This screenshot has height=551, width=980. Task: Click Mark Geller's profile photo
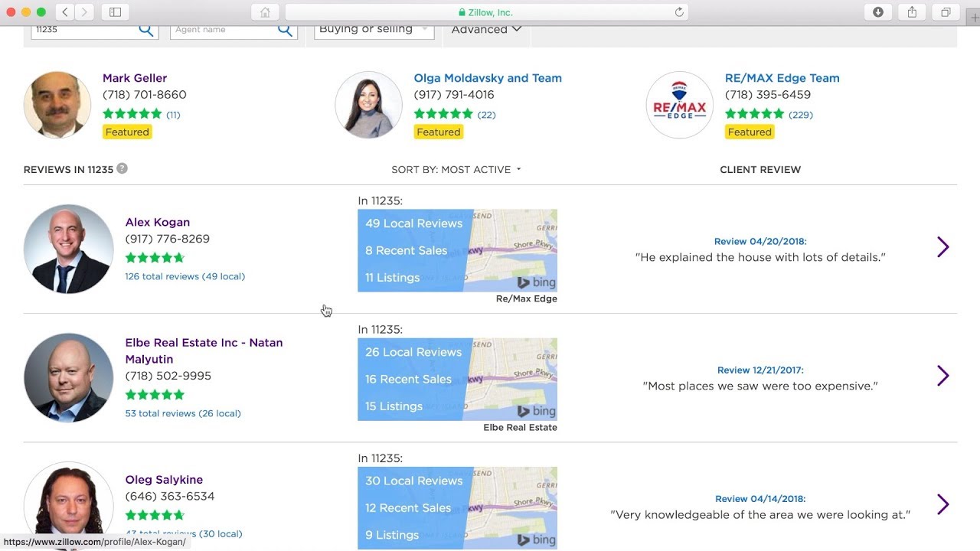[57, 105]
